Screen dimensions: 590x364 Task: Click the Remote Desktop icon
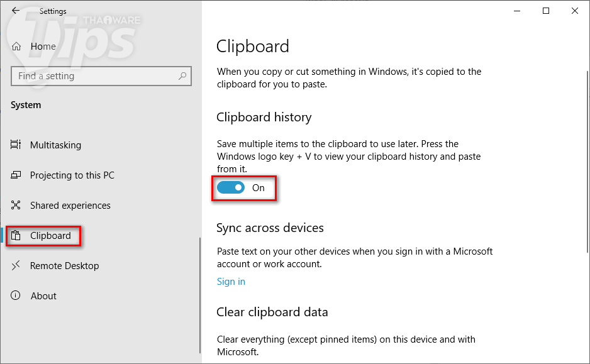pos(16,266)
